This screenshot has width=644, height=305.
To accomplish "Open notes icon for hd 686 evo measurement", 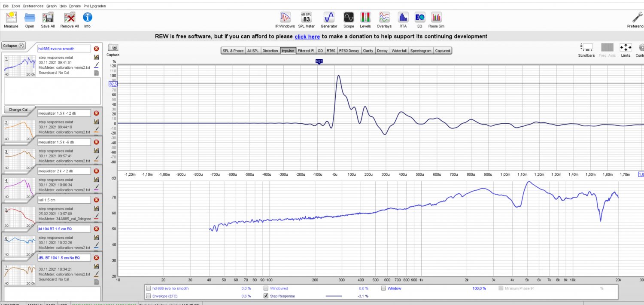I will [97, 73].
